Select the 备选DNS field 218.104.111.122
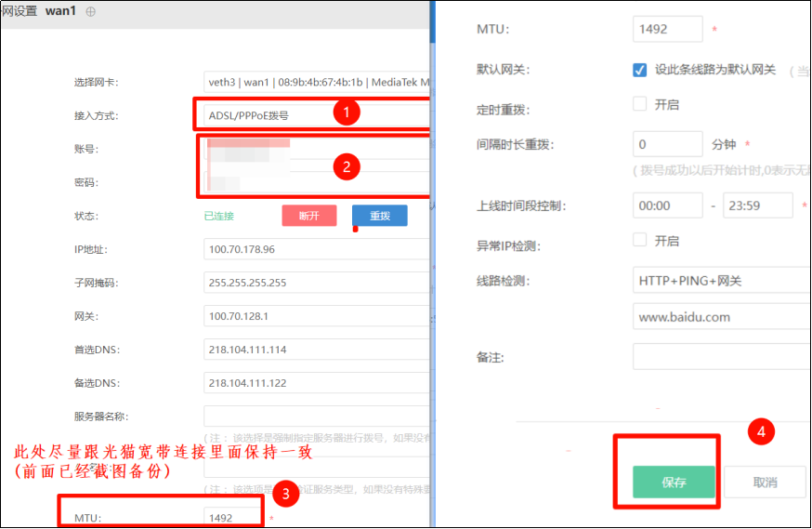Screen dimensions: 812x529 317,383
